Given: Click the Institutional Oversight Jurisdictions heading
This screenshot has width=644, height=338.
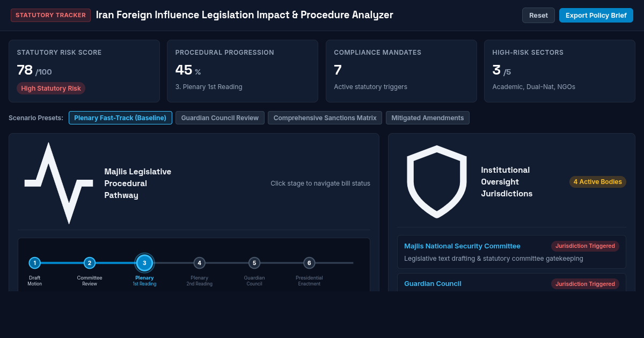Looking at the screenshot, I should tap(507, 182).
